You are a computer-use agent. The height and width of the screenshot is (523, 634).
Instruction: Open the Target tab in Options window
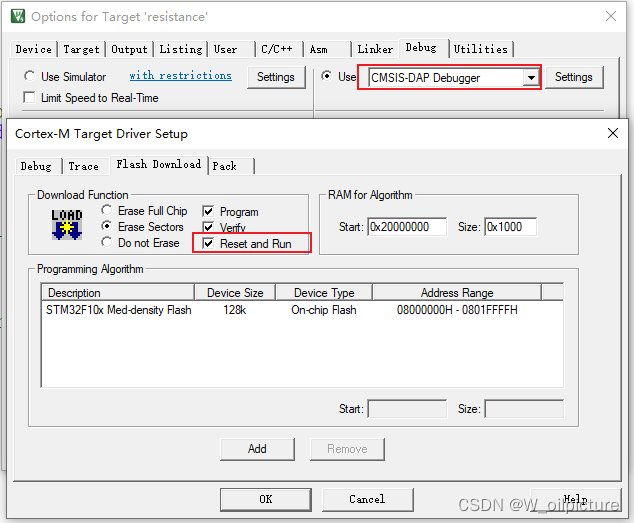81,49
